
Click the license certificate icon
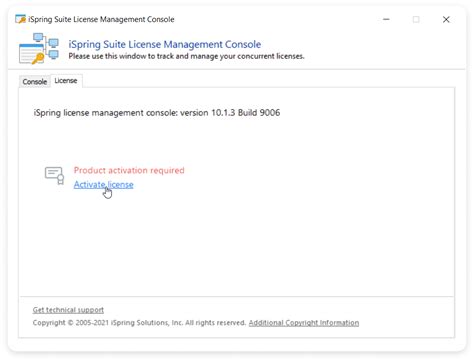pyautogui.click(x=55, y=175)
